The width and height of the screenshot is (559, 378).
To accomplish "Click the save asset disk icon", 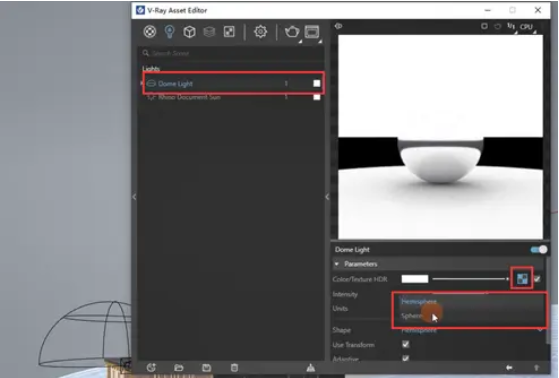I will point(206,368).
